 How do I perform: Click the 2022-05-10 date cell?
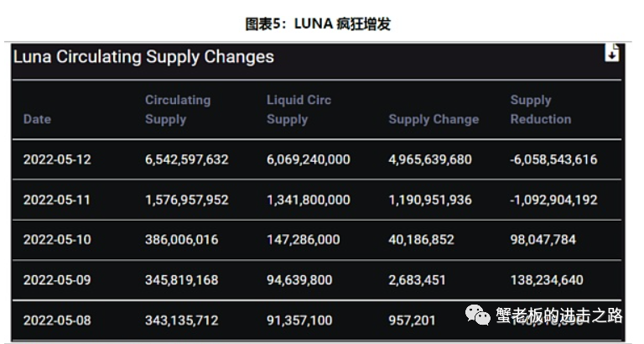point(57,240)
